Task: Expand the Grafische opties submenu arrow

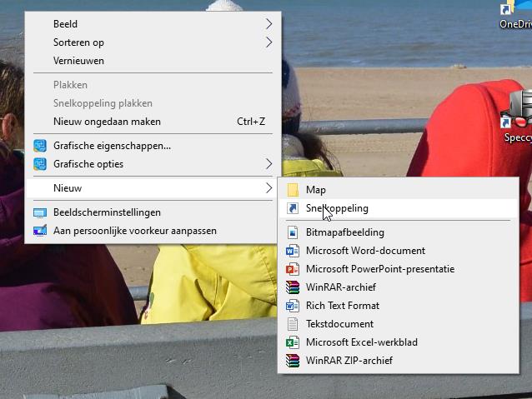Action: tap(269, 164)
